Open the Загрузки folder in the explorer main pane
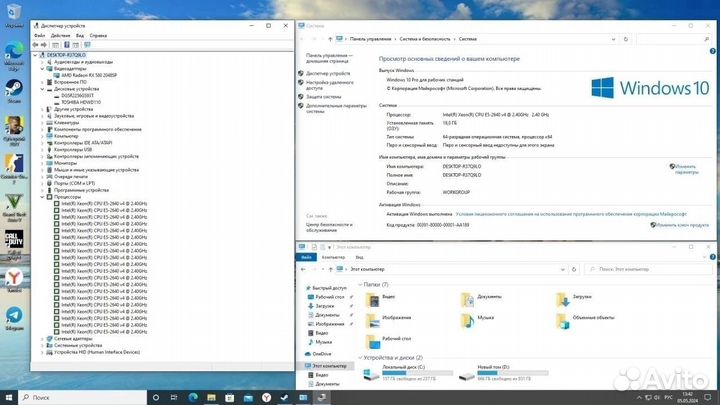 574,299
